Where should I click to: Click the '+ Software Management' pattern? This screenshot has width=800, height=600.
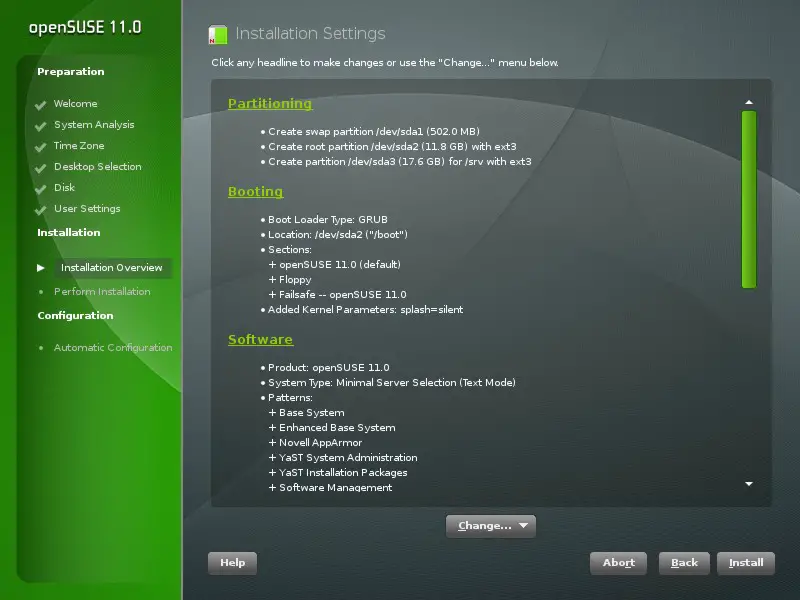click(331, 487)
